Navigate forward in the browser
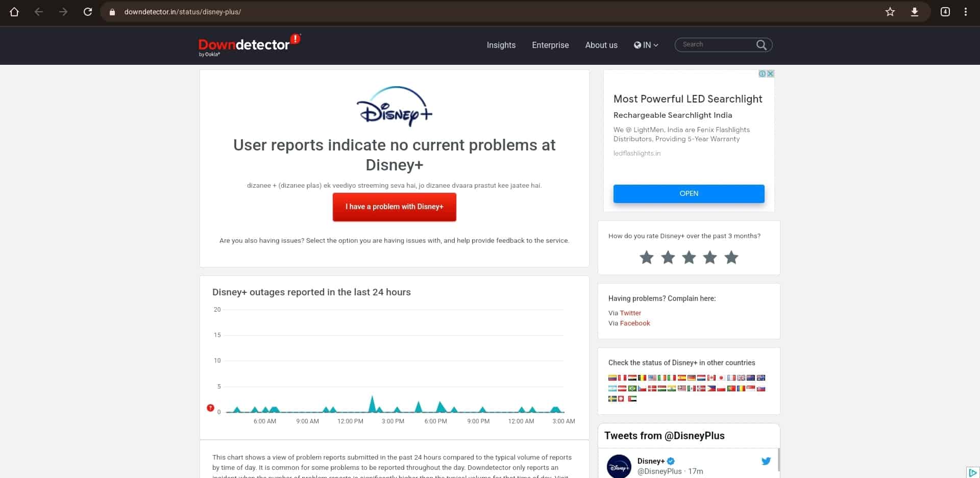This screenshot has height=478, width=980. [63, 12]
